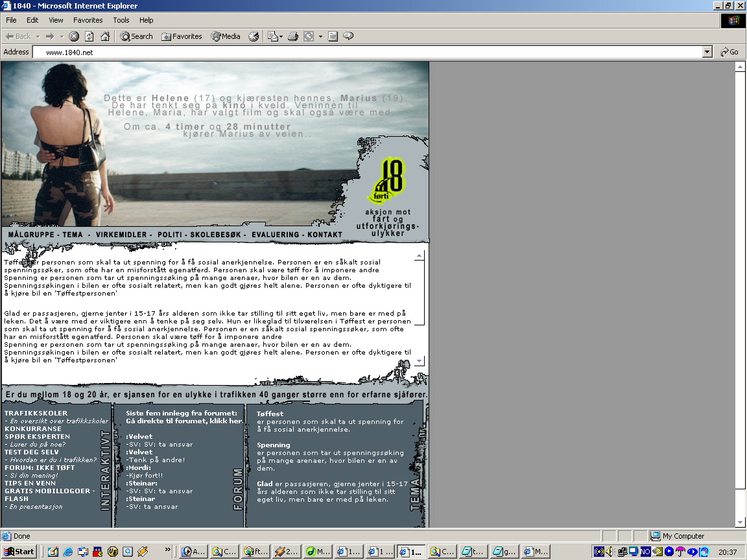This screenshot has height=560, width=747.
Task: Click the Print icon
Action: point(292,36)
